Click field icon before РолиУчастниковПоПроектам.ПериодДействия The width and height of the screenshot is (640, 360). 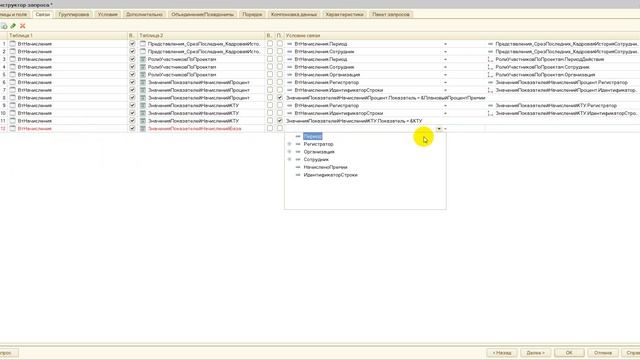click(490, 59)
